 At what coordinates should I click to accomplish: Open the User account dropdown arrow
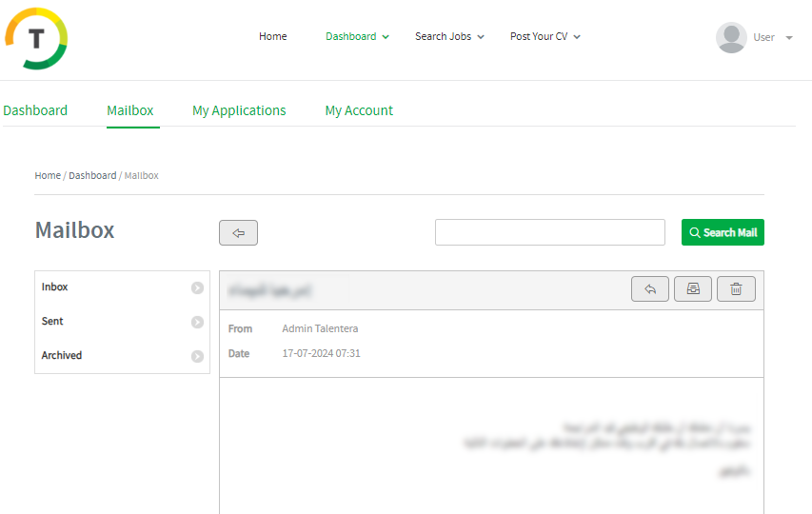[789, 38]
